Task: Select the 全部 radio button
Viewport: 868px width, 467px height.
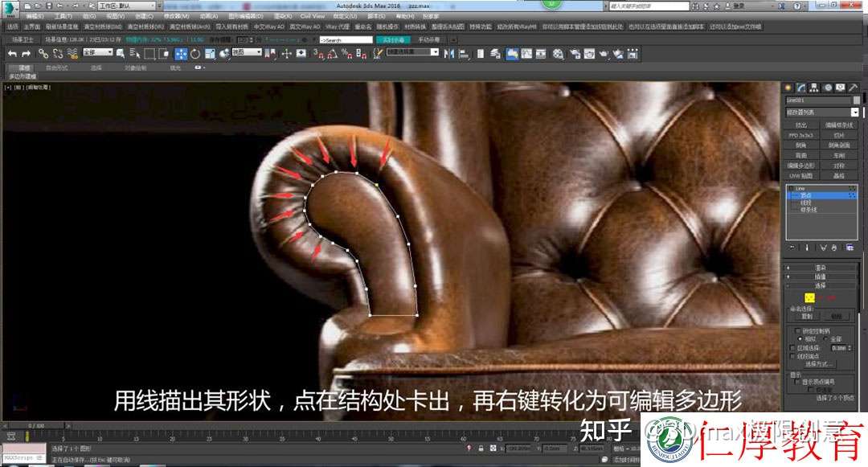Action: pos(826,338)
